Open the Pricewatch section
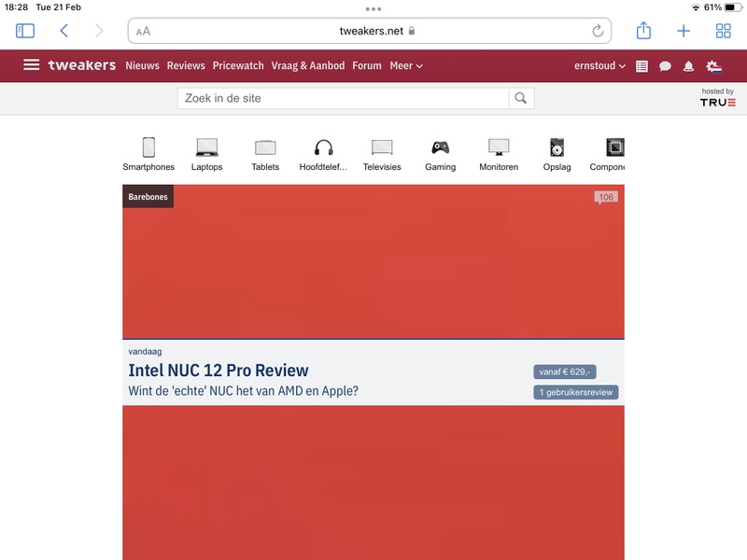Viewport: 747px width, 560px height. click(238, 65)
